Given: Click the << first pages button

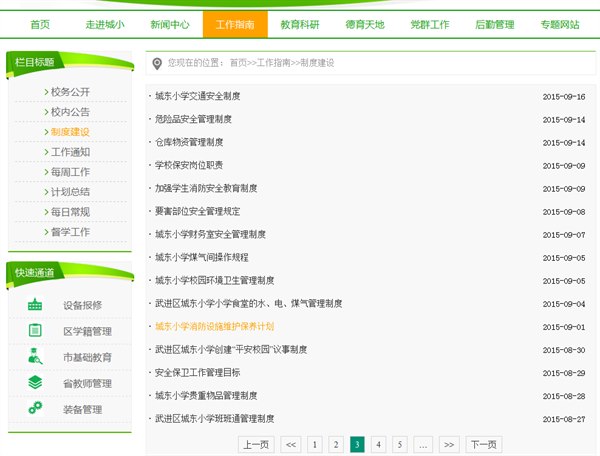Looking at the screenshot, I should point(291,445).
